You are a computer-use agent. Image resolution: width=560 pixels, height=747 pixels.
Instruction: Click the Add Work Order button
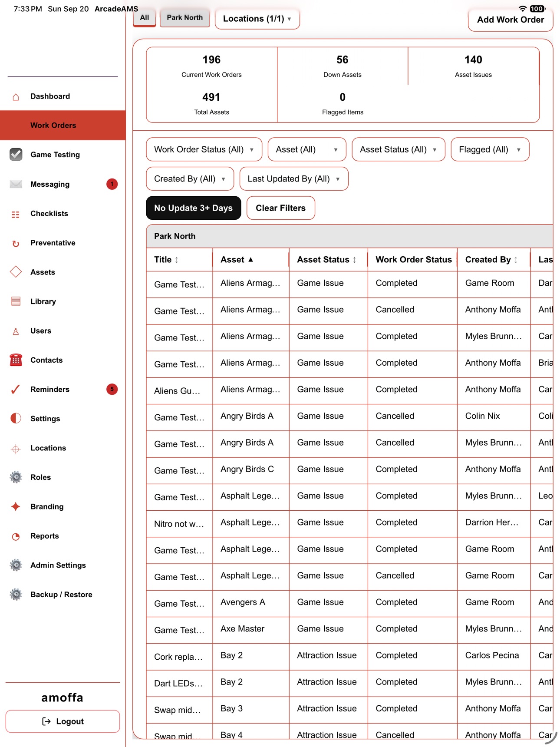pyautogui.click(x=511, y=20)
